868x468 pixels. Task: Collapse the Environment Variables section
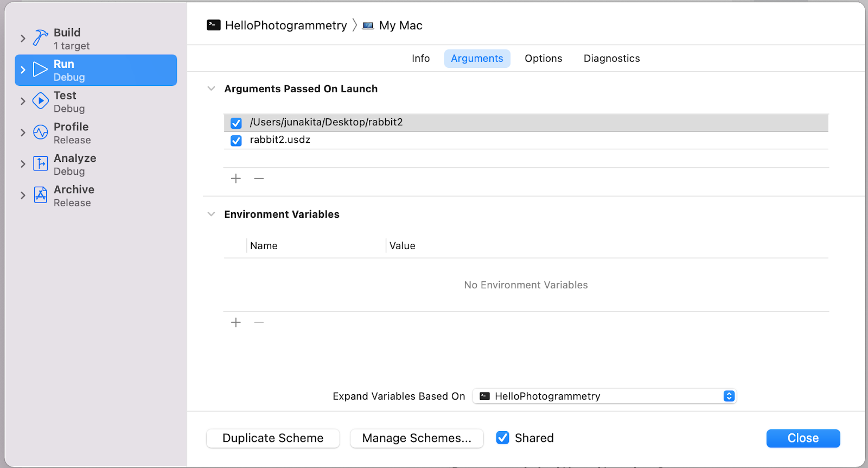[211, 214]
